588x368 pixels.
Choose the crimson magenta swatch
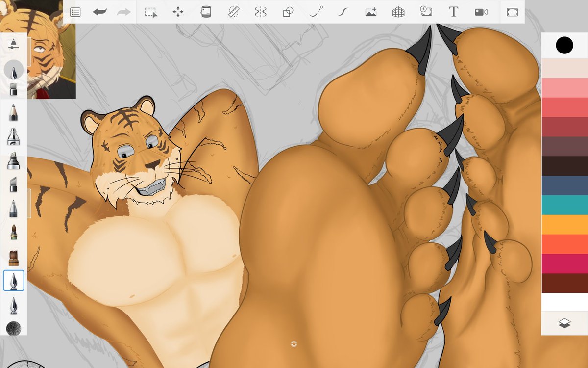564,264
